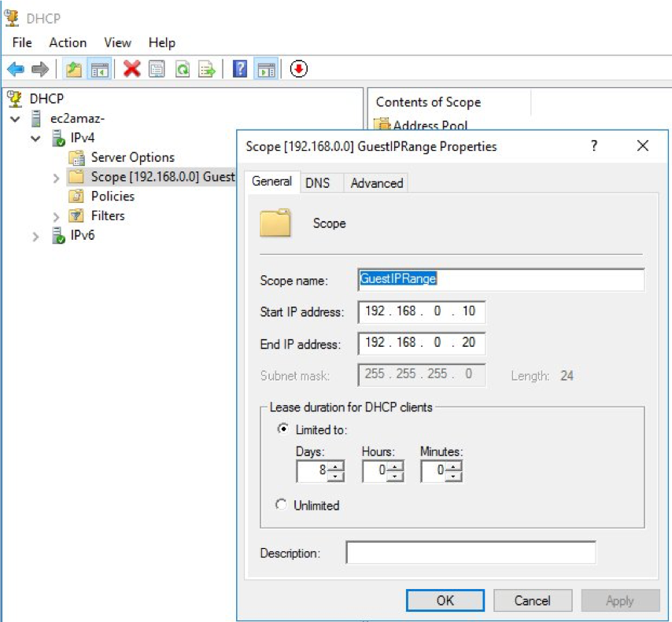The width and height of the screenshot is (672, 622).
Task: Click the red Delete X toolbar icon
Action: click(x=132, y=70)
